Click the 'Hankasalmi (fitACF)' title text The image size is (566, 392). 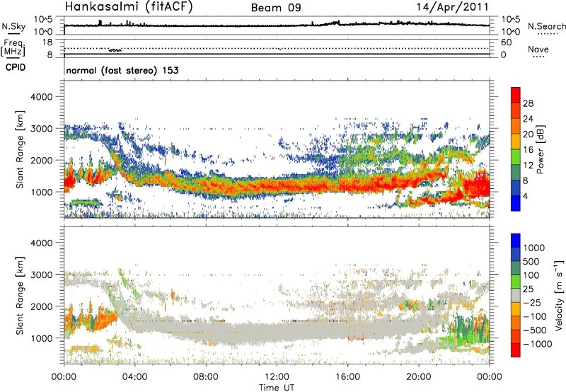pyautogui.click(x=129, y=7)
